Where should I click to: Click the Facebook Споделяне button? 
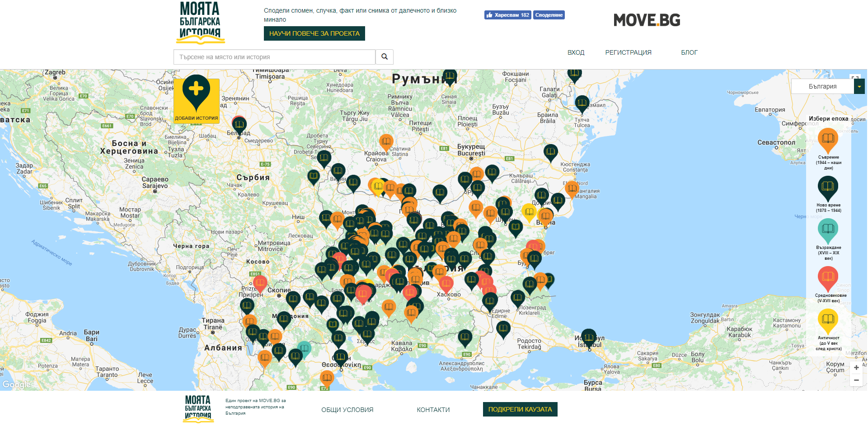tap(549, 15)
